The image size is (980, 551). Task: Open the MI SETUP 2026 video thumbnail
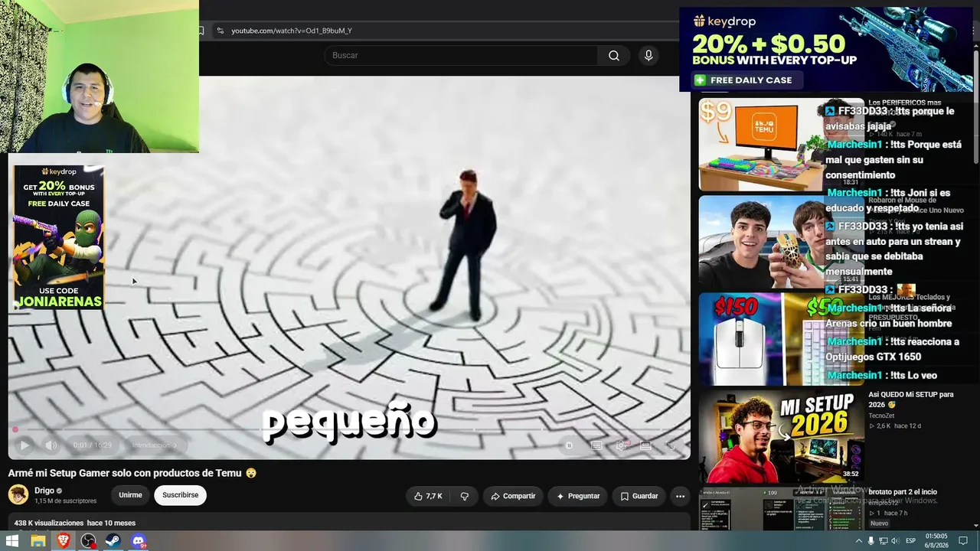point(782,437)
